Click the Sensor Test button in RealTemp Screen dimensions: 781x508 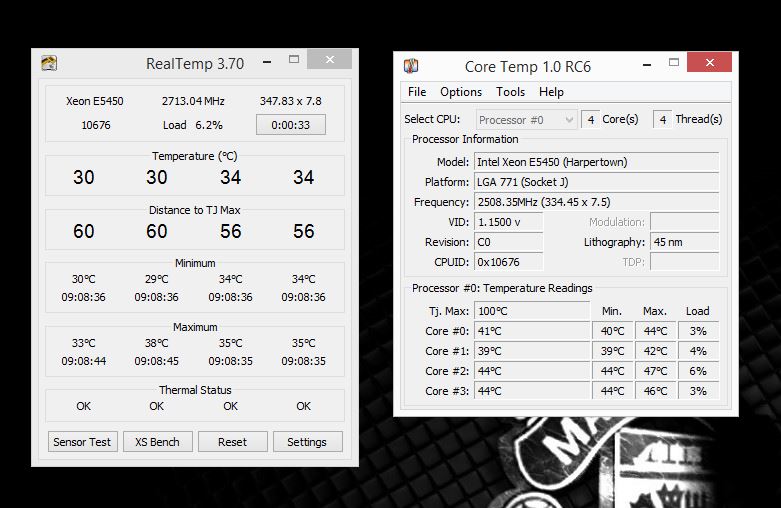[x=83, y=442]
